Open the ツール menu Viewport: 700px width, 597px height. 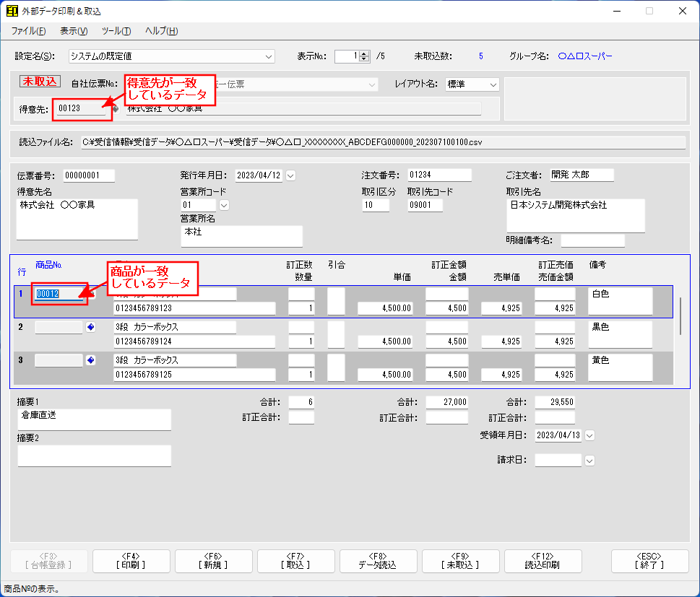point(116,31)
